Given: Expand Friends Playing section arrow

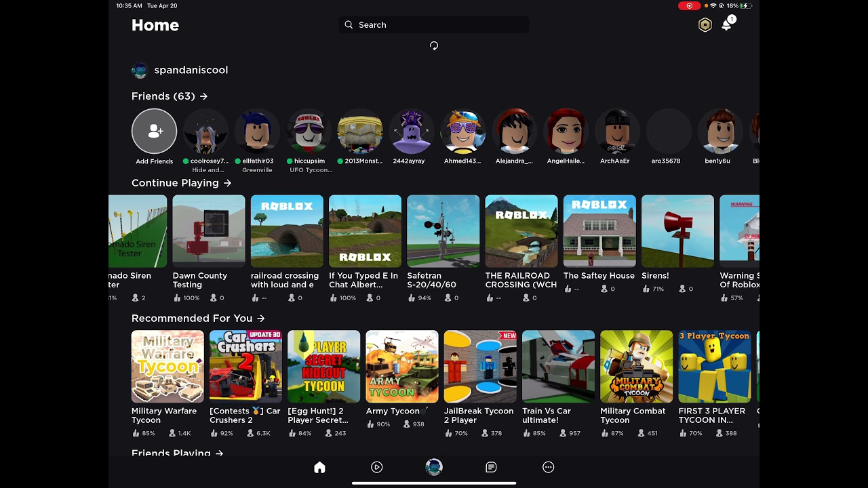Looking at the screenshot, I should pos(219,453).
